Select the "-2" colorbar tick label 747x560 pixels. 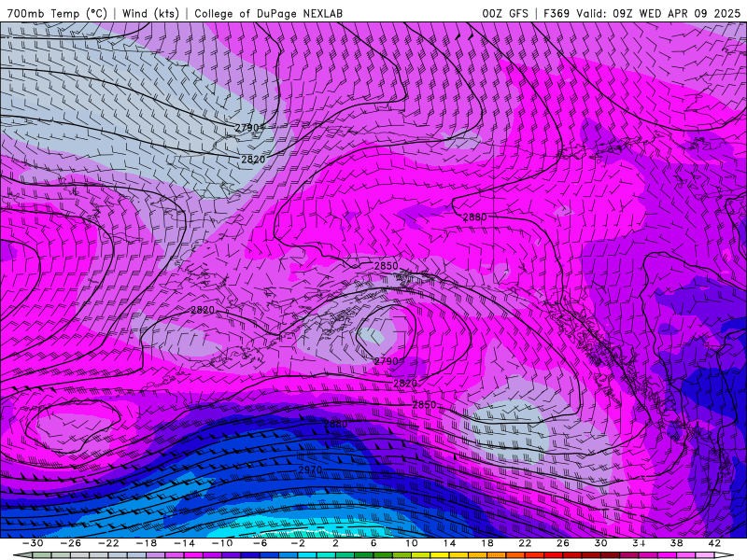298,543
